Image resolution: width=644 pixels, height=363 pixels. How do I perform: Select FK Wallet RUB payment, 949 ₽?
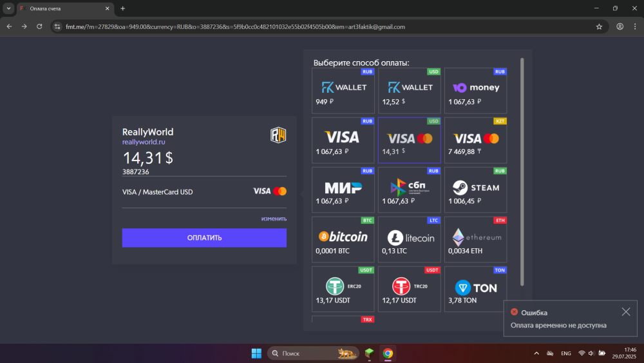point(343,91)
